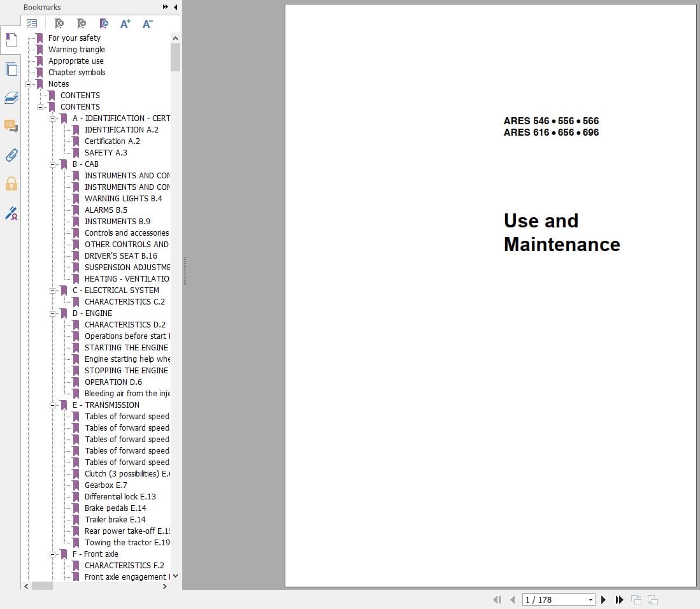Image resolution: width=700 pixels, height=609 pixels.
Task: Open the Comments sidebar icon
Action: [x=11, y=126]
